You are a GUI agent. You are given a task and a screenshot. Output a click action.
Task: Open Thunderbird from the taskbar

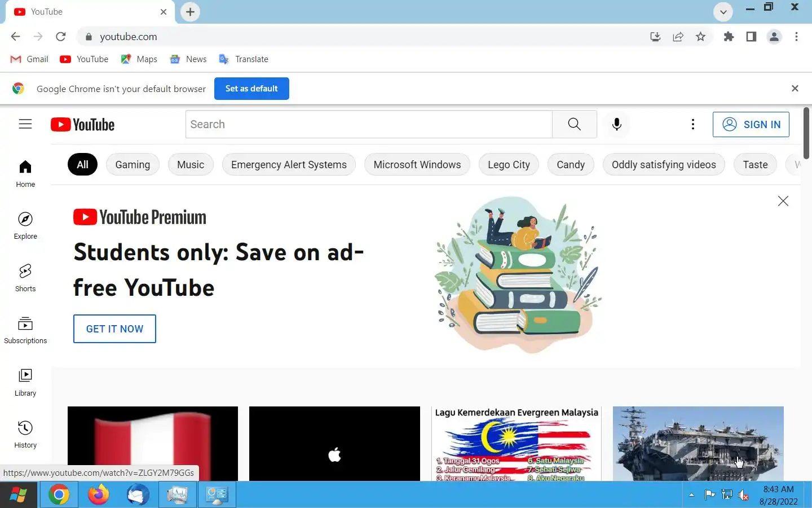138,495
